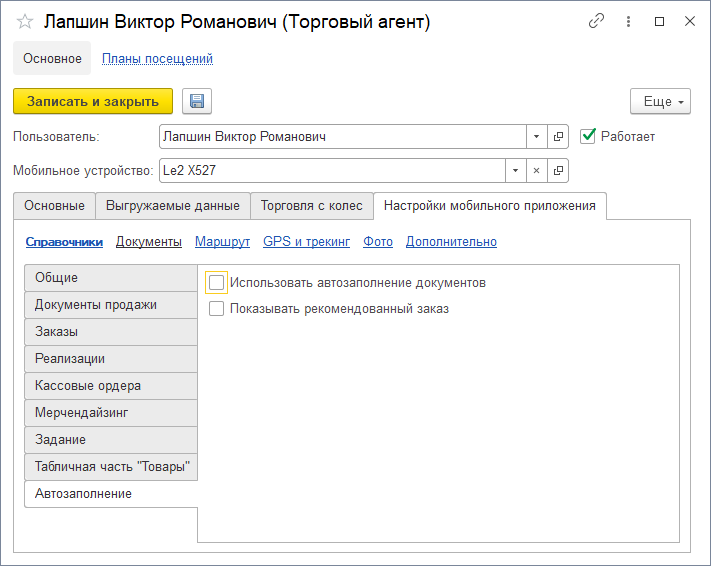Image resolution: width=711 pixels, height=566 pixels.
Task: Click into the Пользователь input field
Action: pyautogui.click(x=342, y=136)
